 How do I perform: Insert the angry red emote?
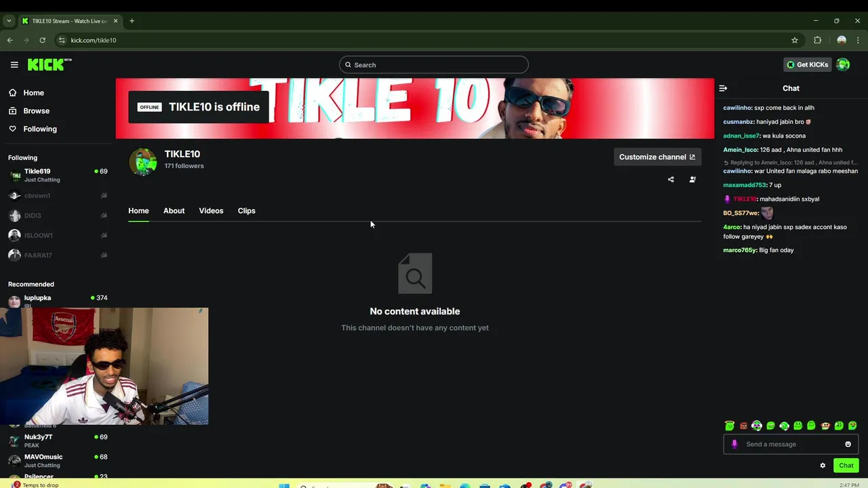pyautogui.click(x=743, y=426)
